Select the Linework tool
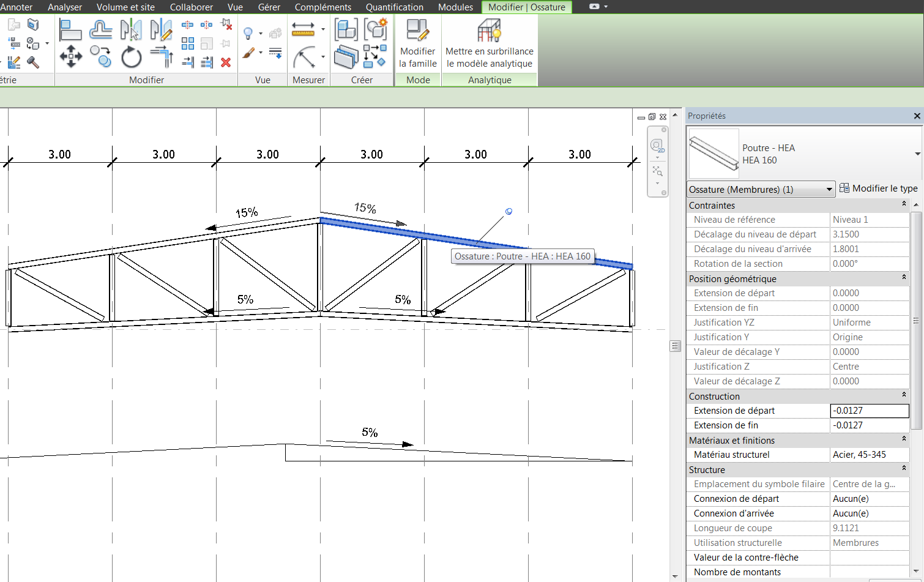This screenshot has width=924, height=582. point(275,53)
